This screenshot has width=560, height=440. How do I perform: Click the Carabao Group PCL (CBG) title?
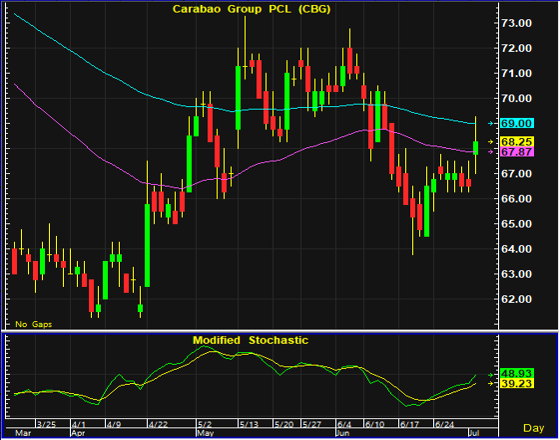(x=252, y=9)
